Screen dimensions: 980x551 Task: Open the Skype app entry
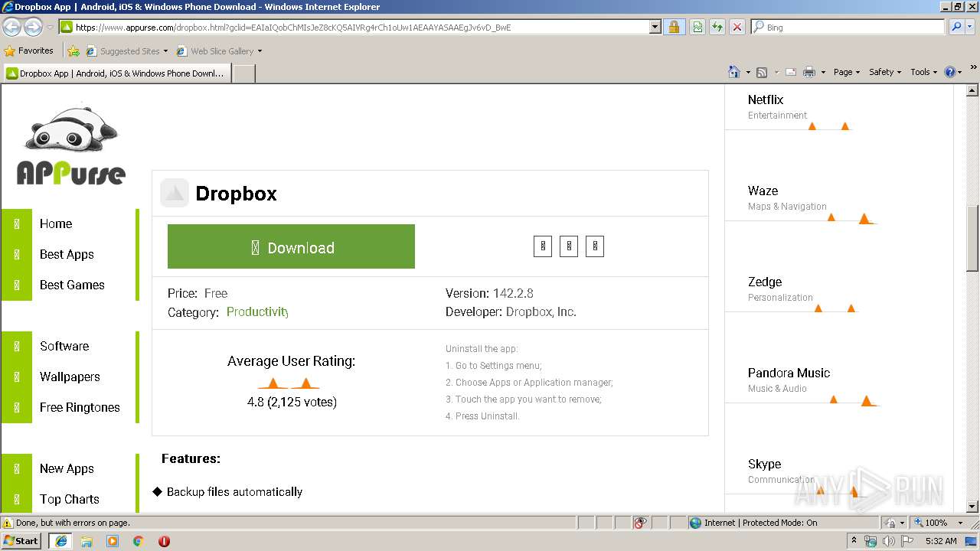764,464
